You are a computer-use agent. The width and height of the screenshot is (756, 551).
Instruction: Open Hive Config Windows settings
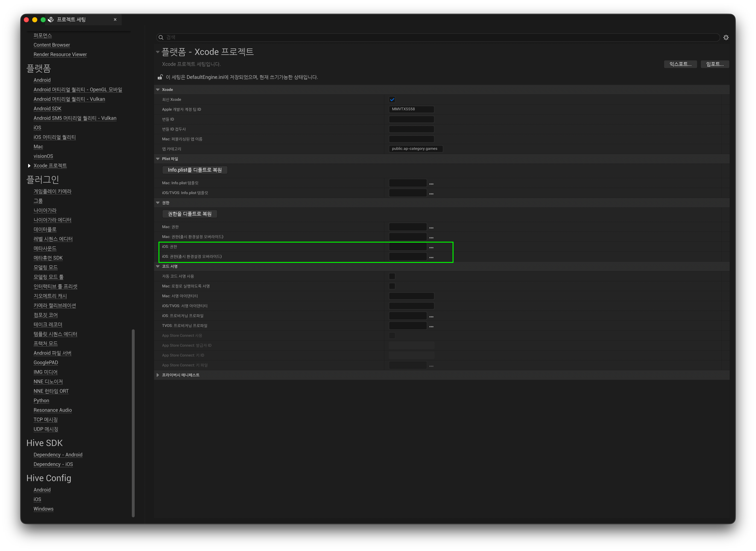tap(43, 509)
